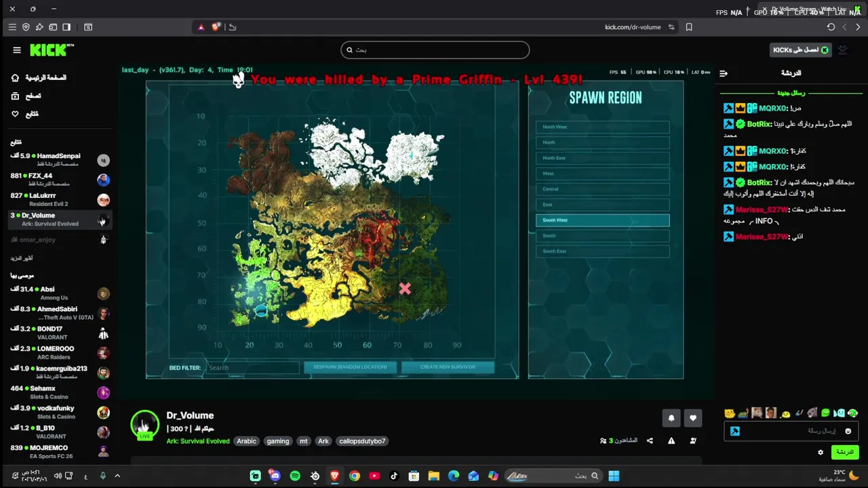868x488 pixels.
Task: Open Sehamx Slots & Casino channel
Action: [x=60, y=392]
